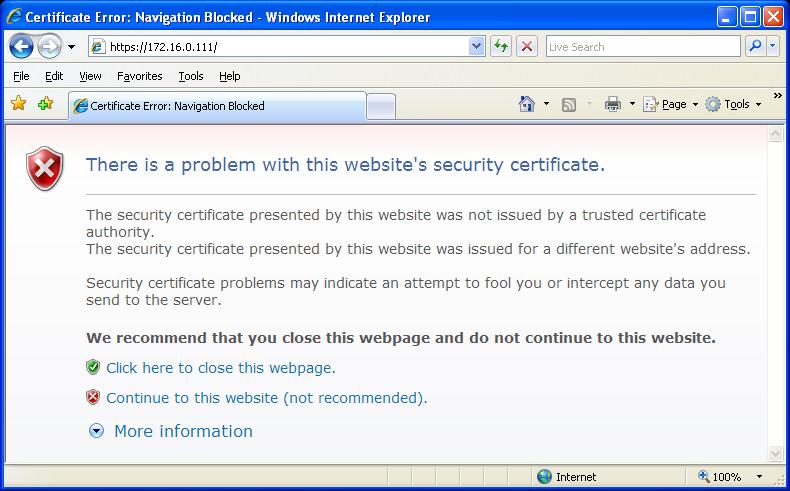
Task: Click the 'More information' text link
Action: [183, 431]
